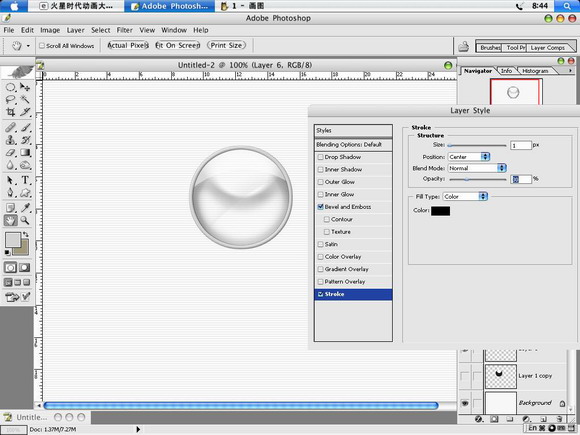Select the History Brush tool
The image size is (580, 435).
(x=25, y=140)
